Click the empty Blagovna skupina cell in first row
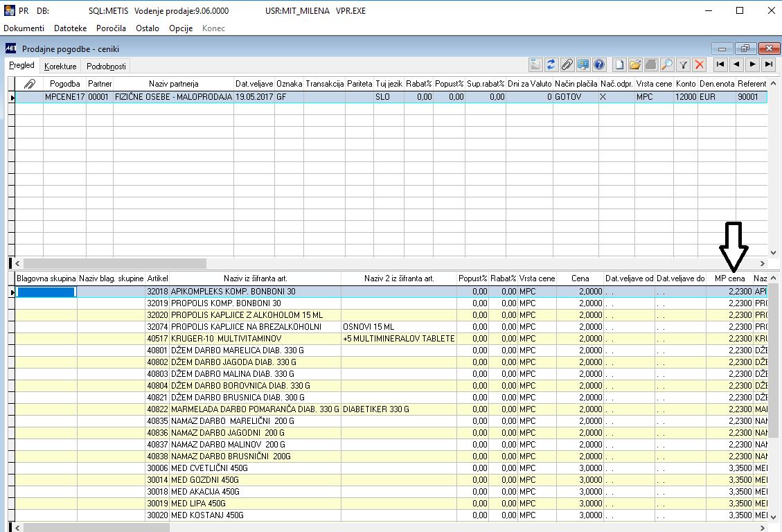The width and height of the screenshot is (782, 532). pyautogui.click(x=46, y=292)
